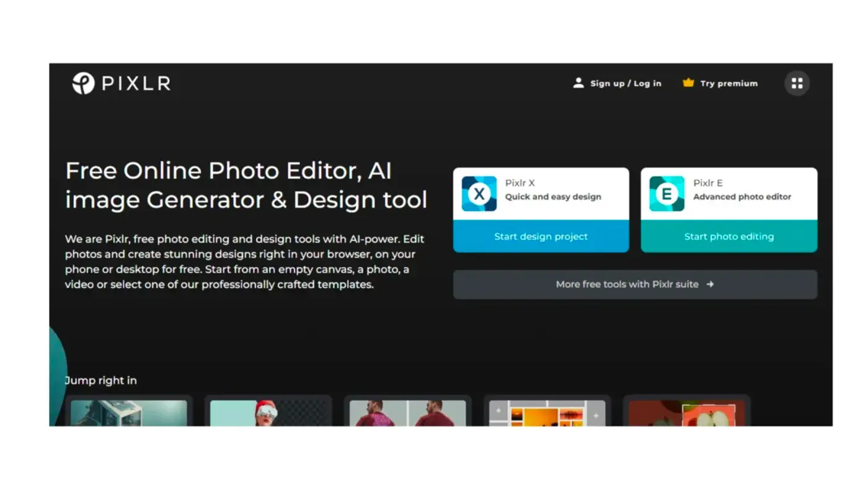Open the Santa hat woman thumbnail
Screen dimensions: 868x489
tap(268, 412)
